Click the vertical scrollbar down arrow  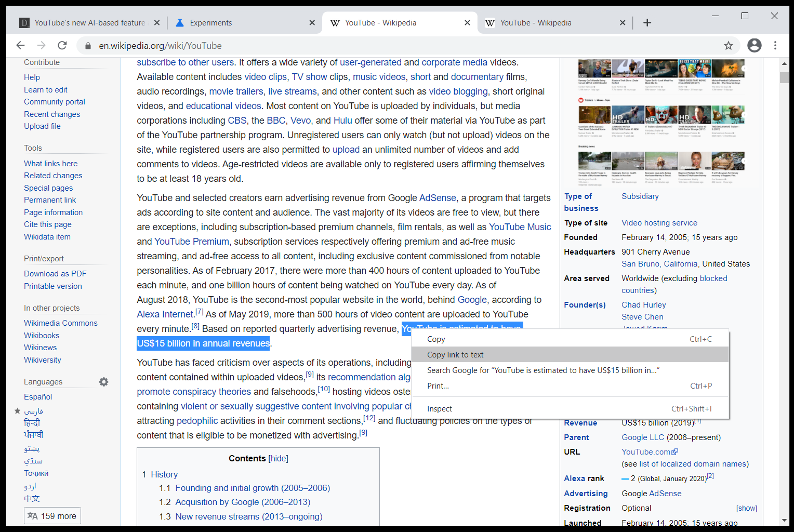[784, 520]
